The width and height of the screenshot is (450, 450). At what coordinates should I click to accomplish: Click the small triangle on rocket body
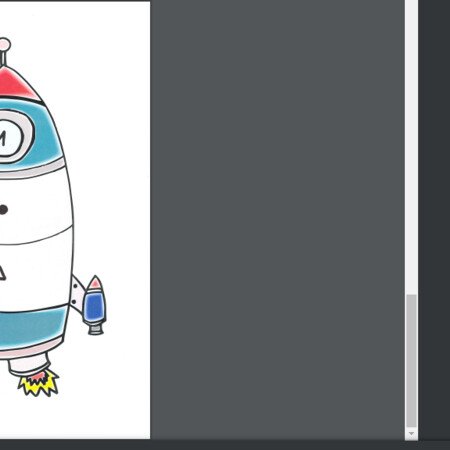(x=2, y=273)
